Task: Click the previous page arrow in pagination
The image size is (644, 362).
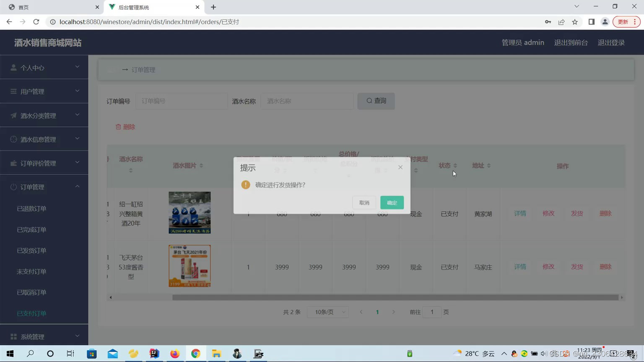Action: click(361, 312)
